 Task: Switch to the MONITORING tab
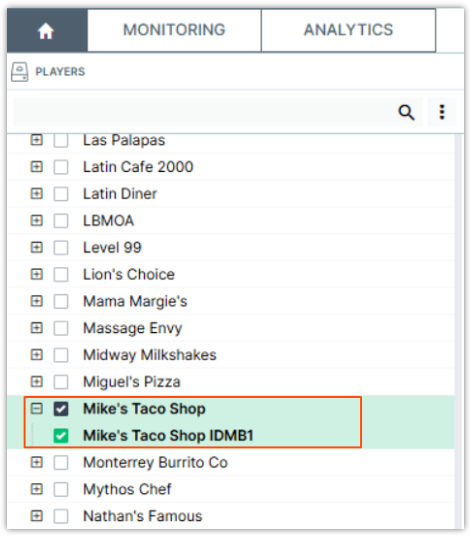(x=174, y=30)
